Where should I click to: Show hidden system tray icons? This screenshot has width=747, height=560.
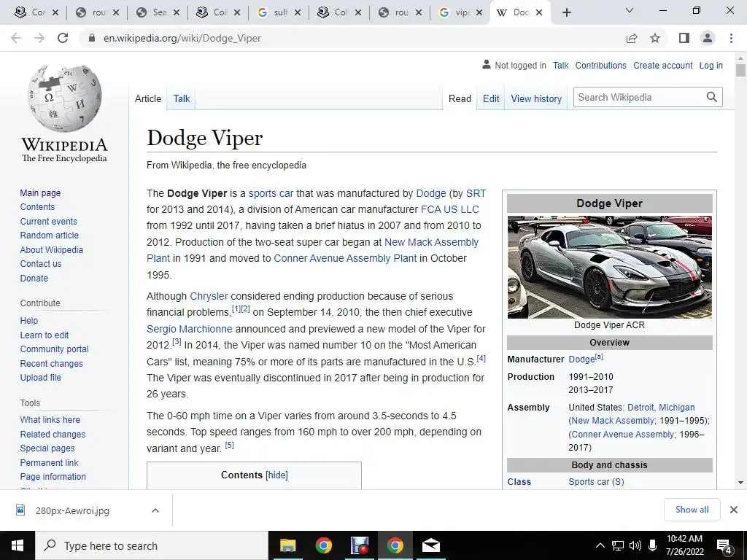point(600,545)
